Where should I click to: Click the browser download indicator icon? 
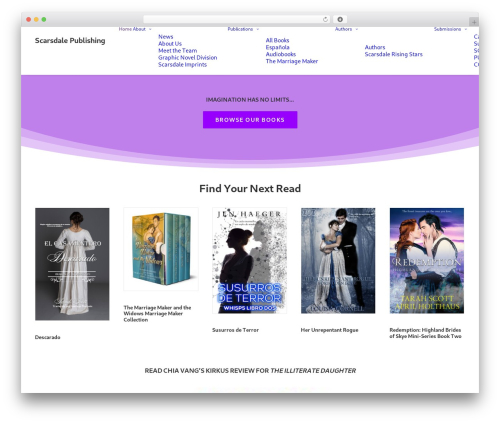tap(340, 20)
